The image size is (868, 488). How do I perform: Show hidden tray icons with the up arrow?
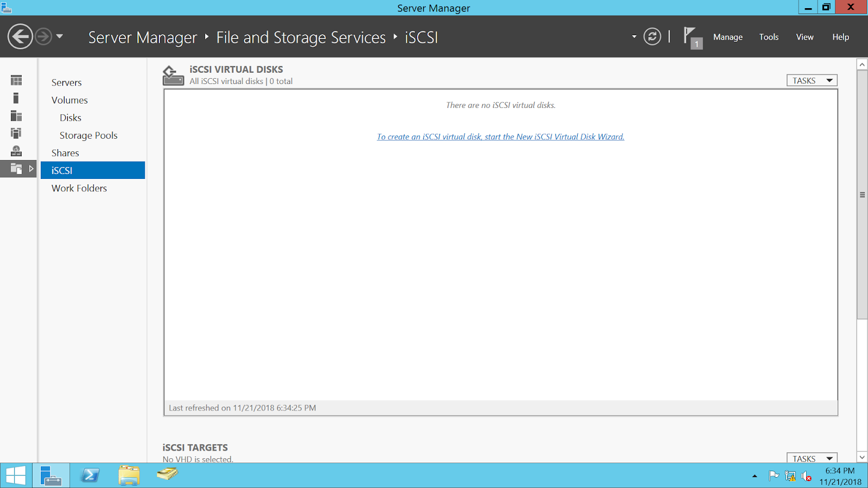coord(754,476)
